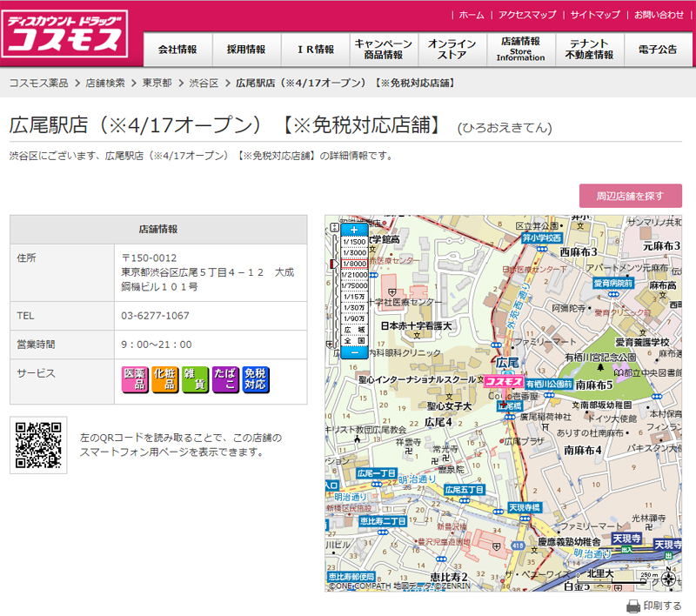Screen dimensions: 696x616
Task: Click the orange 化粧品 service icon
Action: [164, 379]
